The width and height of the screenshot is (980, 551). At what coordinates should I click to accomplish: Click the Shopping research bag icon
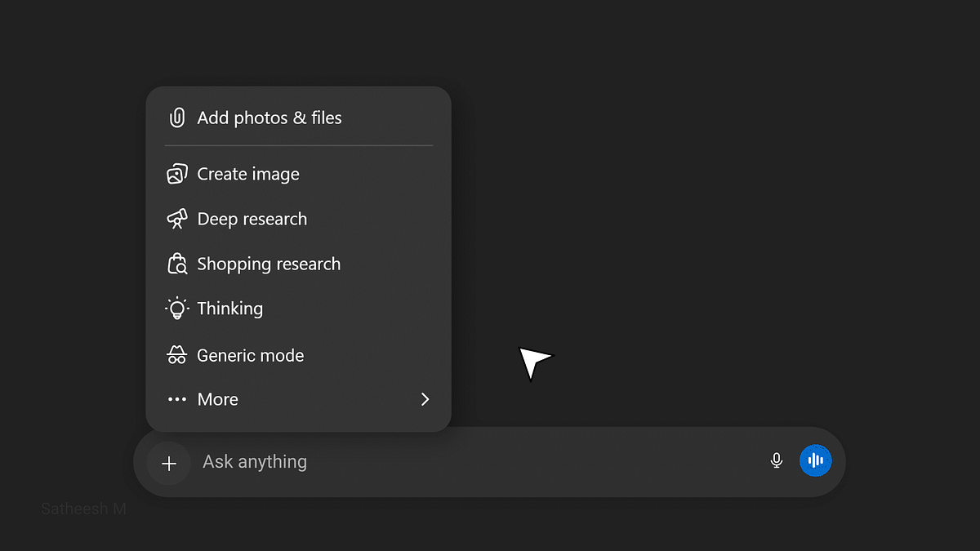177,264
